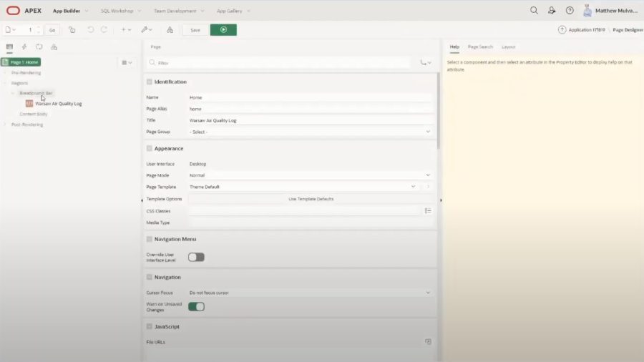This screenshot has height=362, width=644.
Task: Switch to the Page Search tab
Action: [x=480, y=47]
